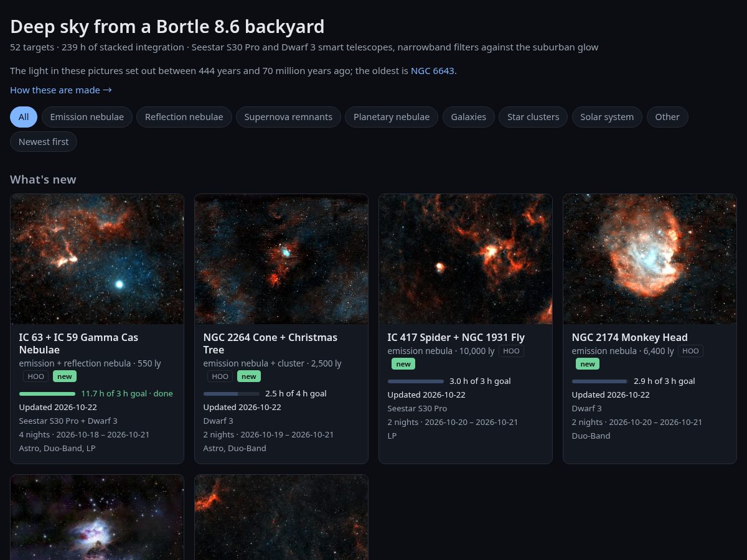The image size is (747, 560).
Task: Click new badge on Monkey Head card
Action: 588,364
